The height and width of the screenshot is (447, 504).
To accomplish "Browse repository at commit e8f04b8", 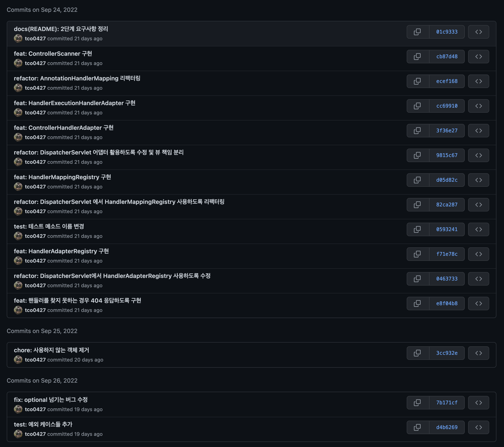I will (x=478, y=303).
